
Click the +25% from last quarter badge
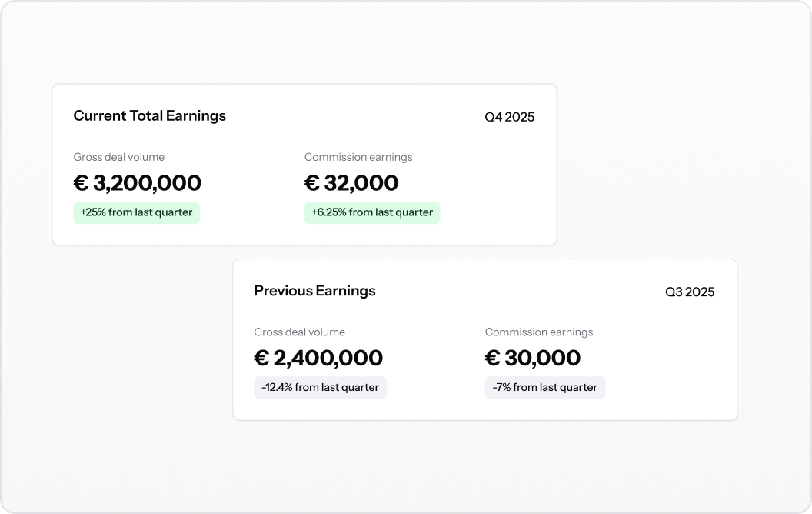137,212
